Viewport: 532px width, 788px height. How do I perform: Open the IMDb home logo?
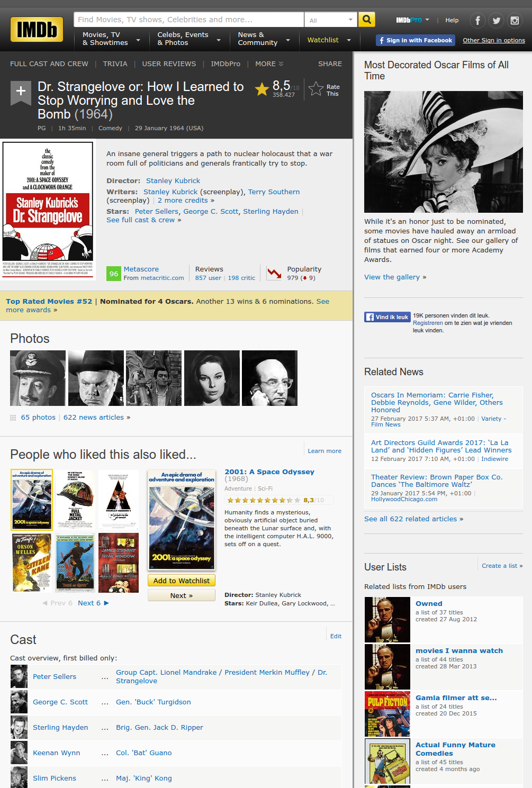pyautogui.click(x=37, y=30)
